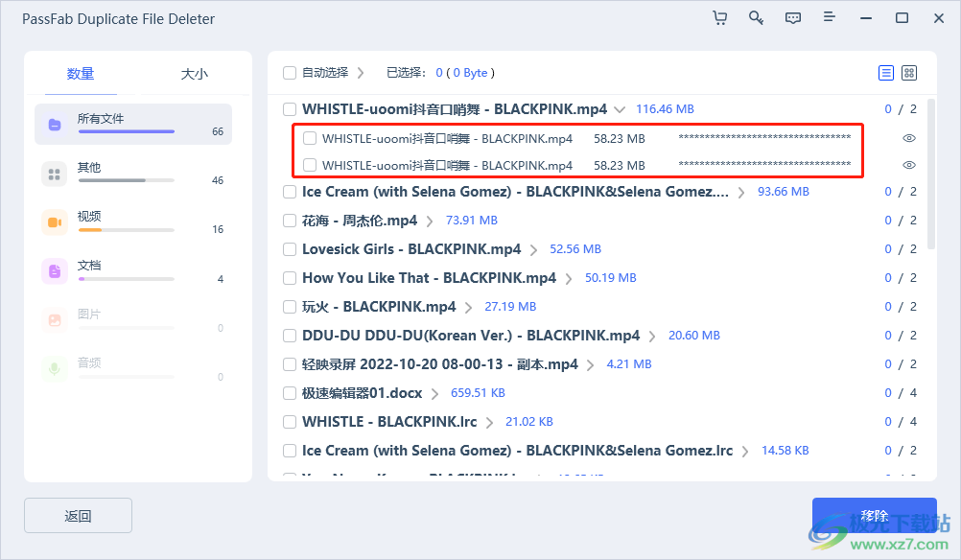This screenshot has height=560, width=961.
Task: Check the 极速编辑器01.docx checkbox
Action: point(290,393)
